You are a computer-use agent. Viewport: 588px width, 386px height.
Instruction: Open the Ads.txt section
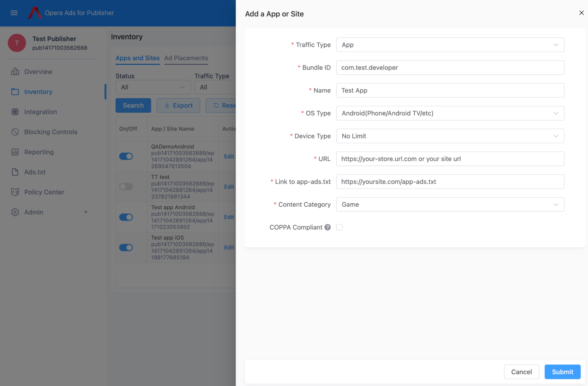tap(34, 172)
